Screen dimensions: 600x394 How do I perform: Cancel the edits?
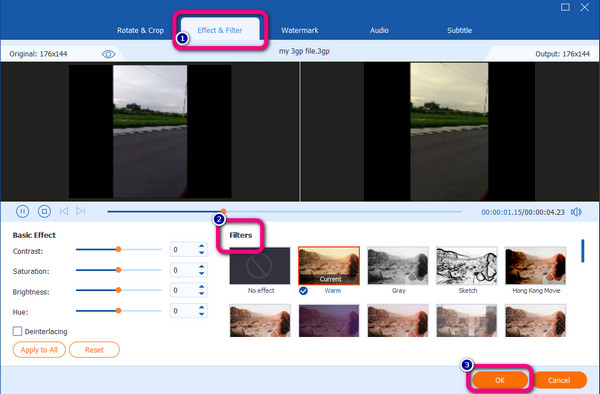[559, 380]
